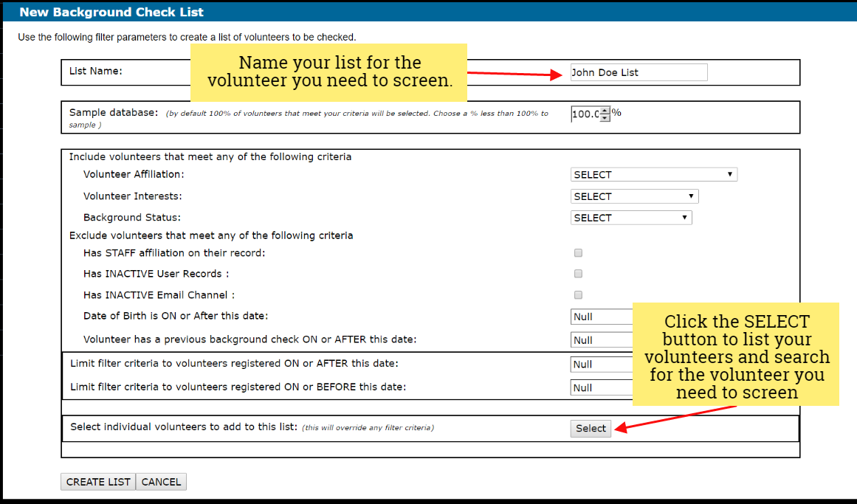Open the Background Status dropdown
Image resolution: width=857 pixels, height=504 pixels.
(631, 218)
